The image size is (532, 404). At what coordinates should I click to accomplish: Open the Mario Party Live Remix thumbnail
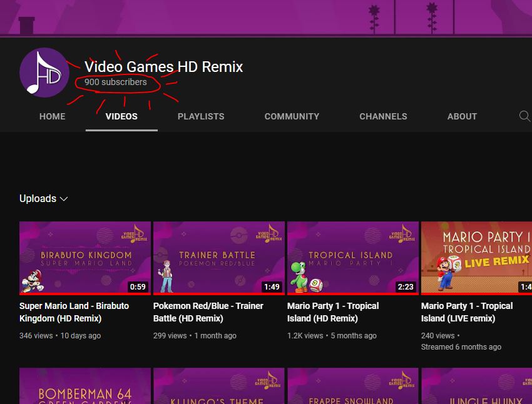click(x=476, y=258)
